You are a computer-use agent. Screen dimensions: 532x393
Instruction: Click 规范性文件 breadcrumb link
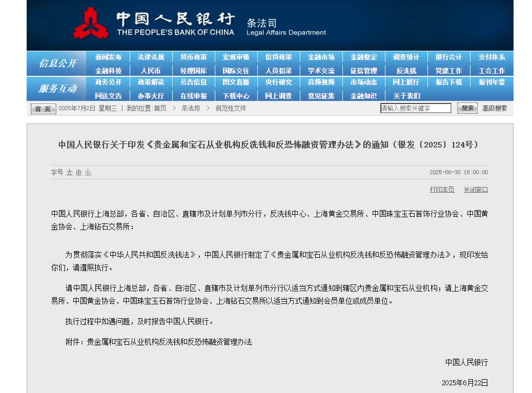click(231, 108)
